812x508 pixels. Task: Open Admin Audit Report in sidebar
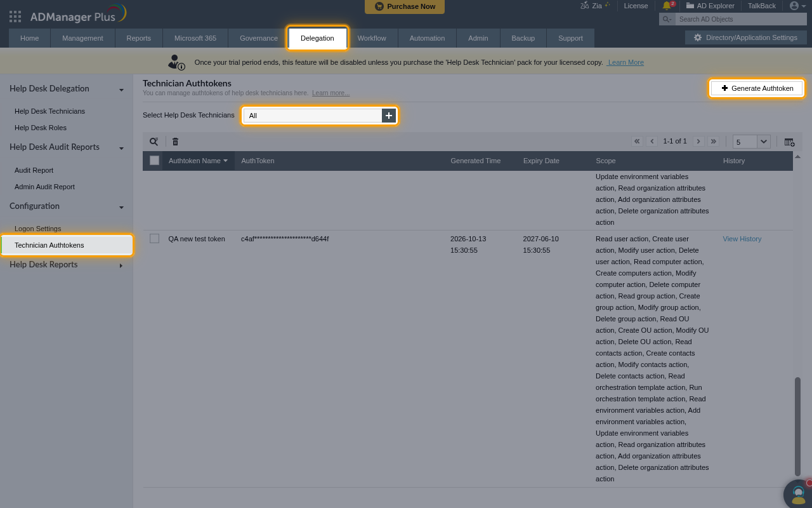tap(44, 187)
